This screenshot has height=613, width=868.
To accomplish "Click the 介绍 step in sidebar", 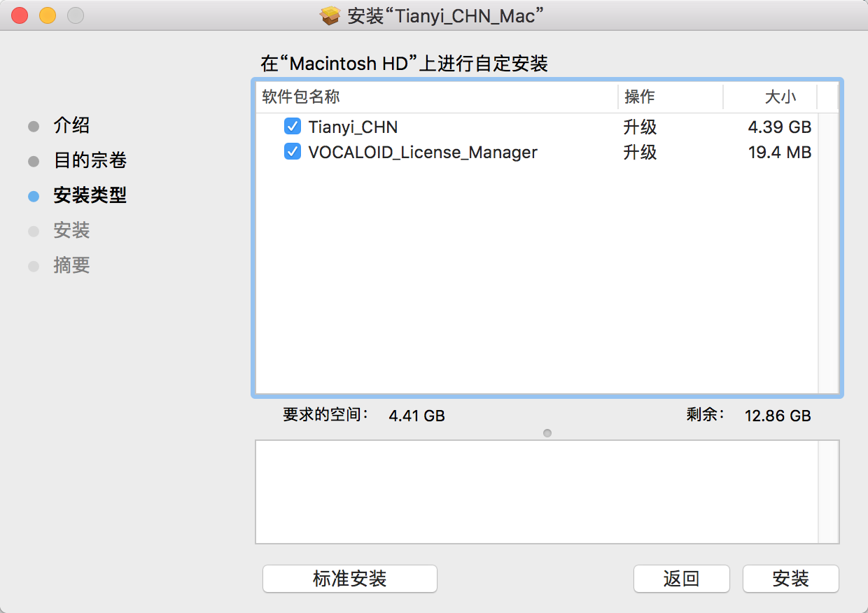I will click(71, 126).
